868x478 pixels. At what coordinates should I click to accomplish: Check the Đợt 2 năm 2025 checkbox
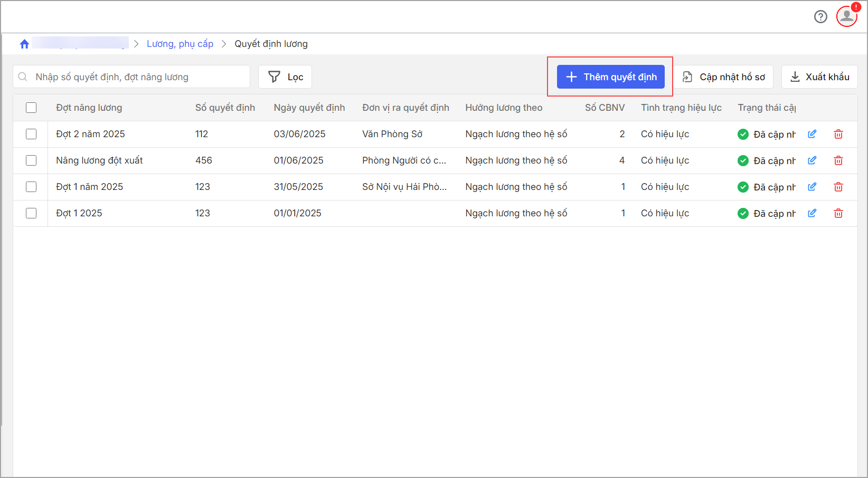[31, 134]
